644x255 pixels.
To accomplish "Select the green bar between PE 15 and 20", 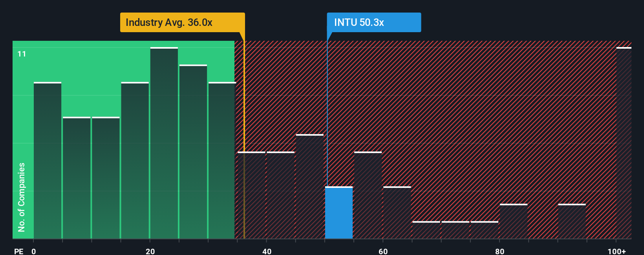I will point(135,160).
